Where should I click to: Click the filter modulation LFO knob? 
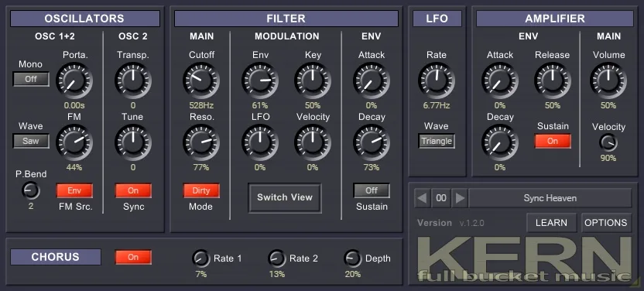tap(260, 142)
